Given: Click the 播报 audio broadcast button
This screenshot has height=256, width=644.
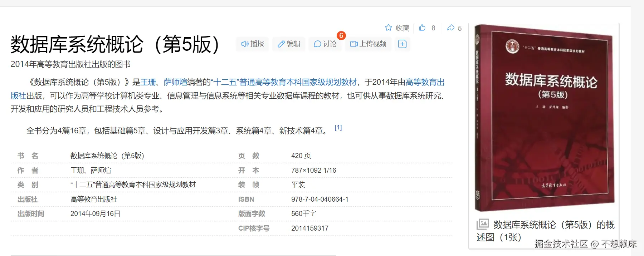Looking at the screenshot, I should (252, 44).
